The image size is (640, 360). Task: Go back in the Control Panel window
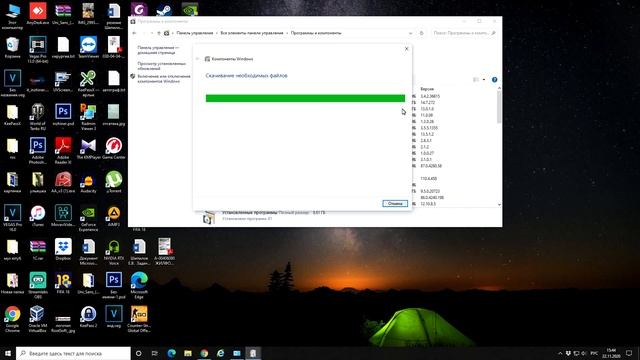[134, 33]
